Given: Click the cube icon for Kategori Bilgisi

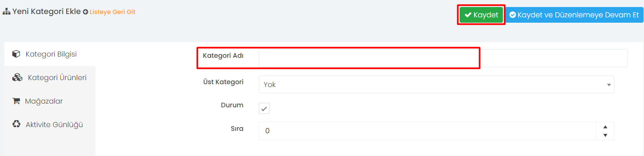Looking at the screenshot, I should [16, 54].
